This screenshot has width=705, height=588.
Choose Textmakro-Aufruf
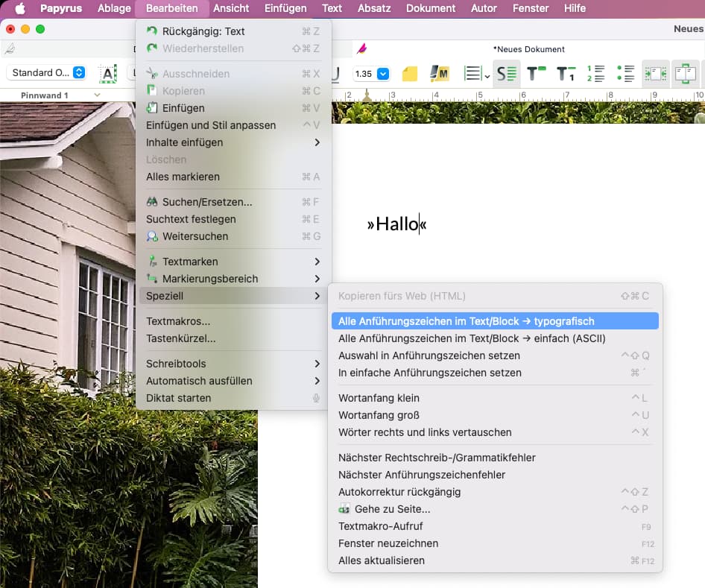click(x=495, y=526)
